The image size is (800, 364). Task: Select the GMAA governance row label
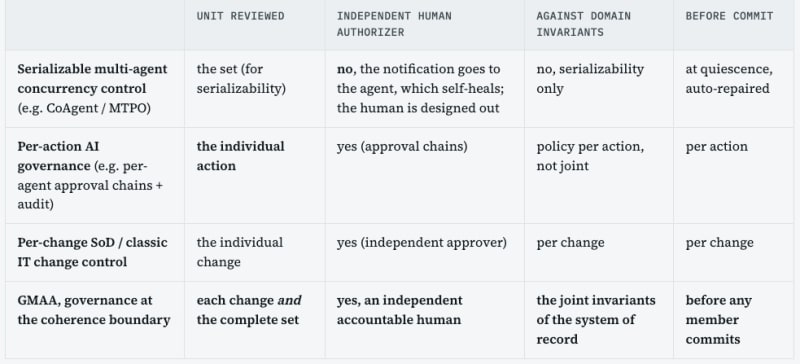[x=93, y=310]
